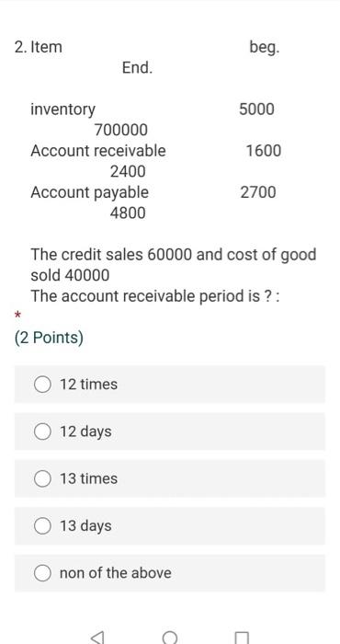This screenshot has height=644, width=340.
Task: Choose the 12 times answer row
Action: [x=170, y=385]
